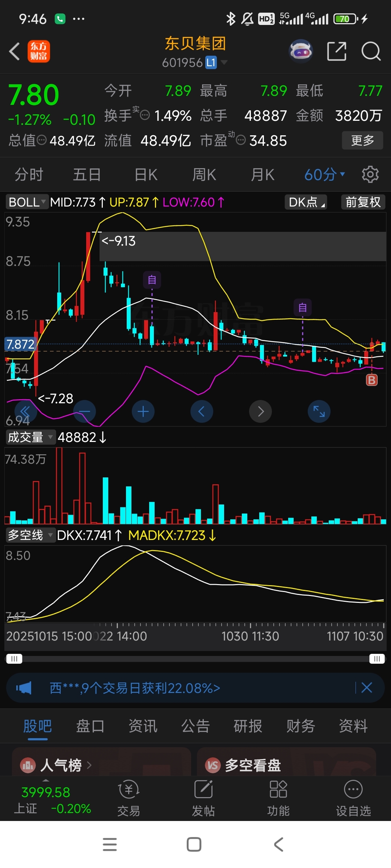The image size is (391, 868).
Task: Open the 多空线 indicator dropdown
Action: click(31, 535)
